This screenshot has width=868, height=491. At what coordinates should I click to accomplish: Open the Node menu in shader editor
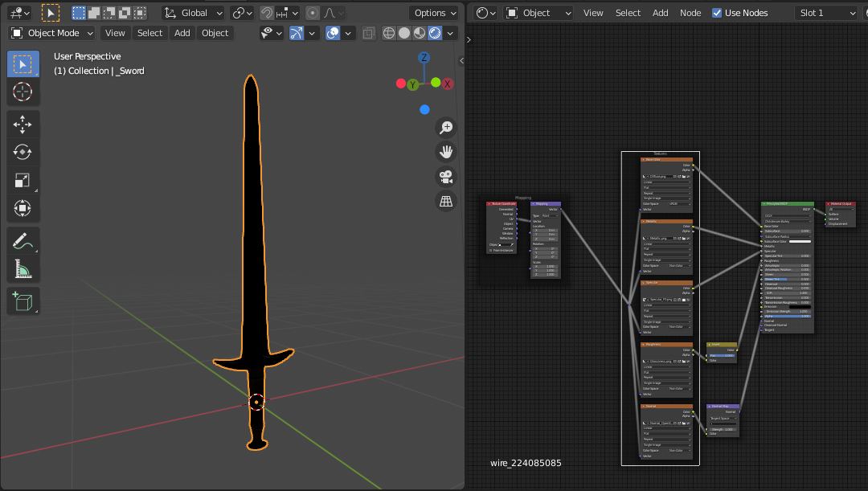pyautogui.click(x=690, y=13)
